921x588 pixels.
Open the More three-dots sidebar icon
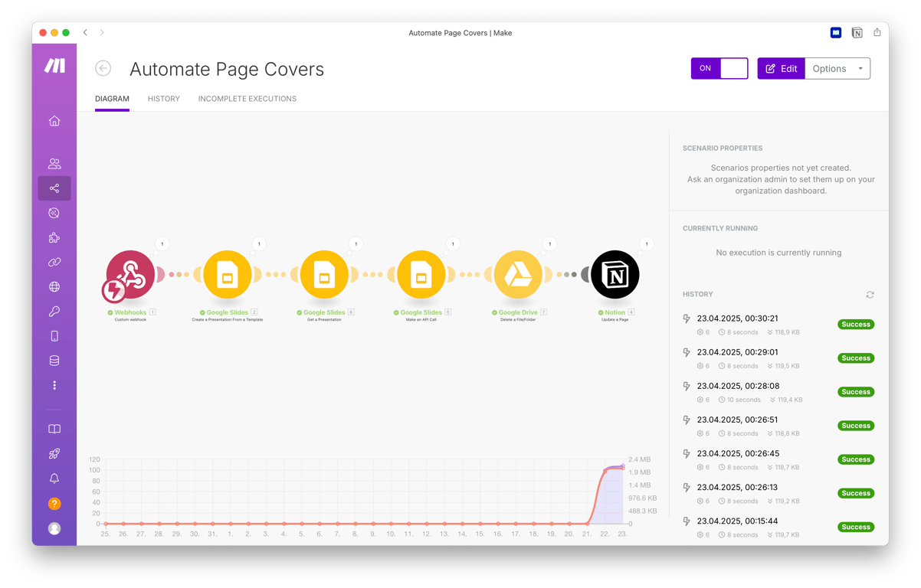coord(54,385)
